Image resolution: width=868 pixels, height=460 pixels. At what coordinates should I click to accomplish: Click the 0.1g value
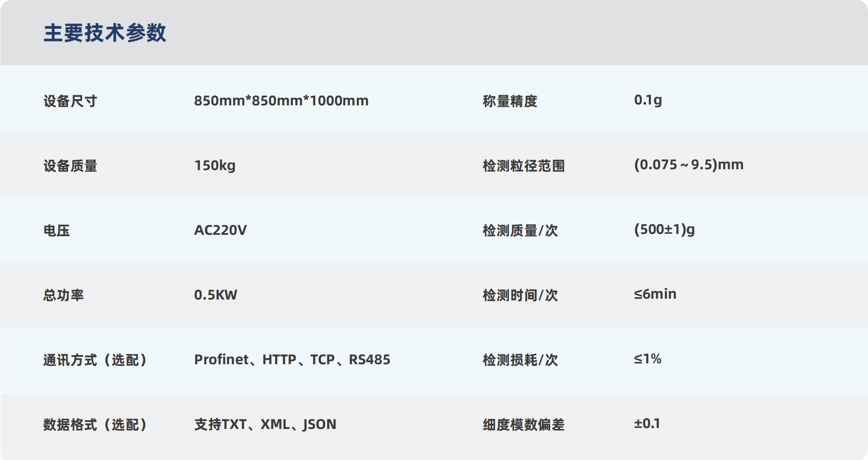[x=648, y=100]
